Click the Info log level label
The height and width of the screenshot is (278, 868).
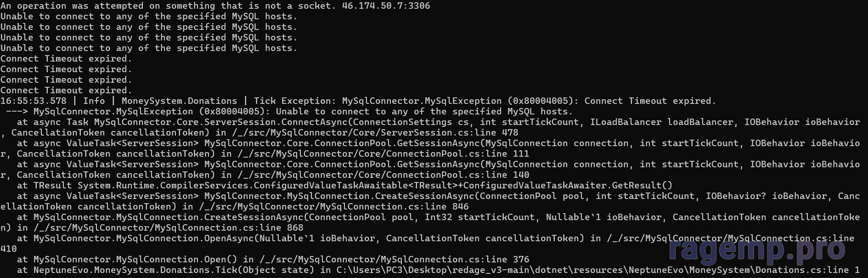(x=94, y=101)
